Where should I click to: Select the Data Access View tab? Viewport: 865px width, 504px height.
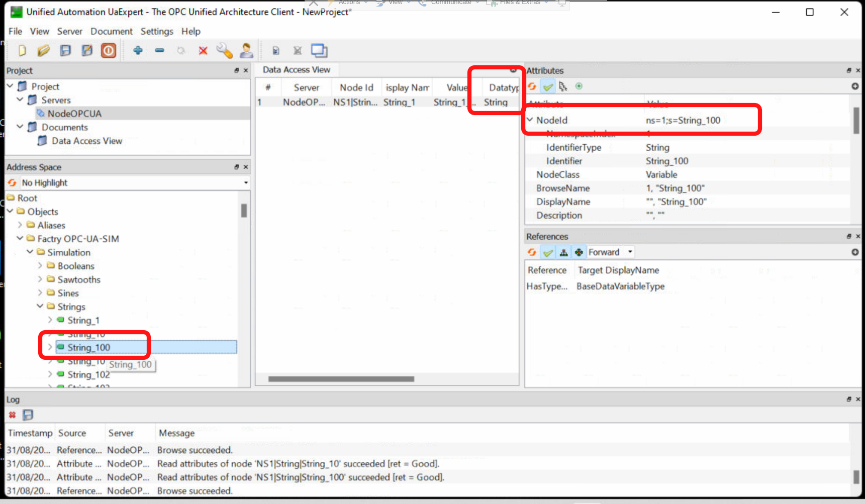pyautogui.click(x=297, y=70)
